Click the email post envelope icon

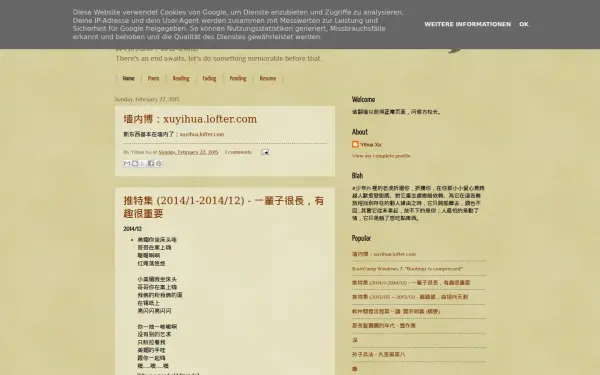pos(265,152)
